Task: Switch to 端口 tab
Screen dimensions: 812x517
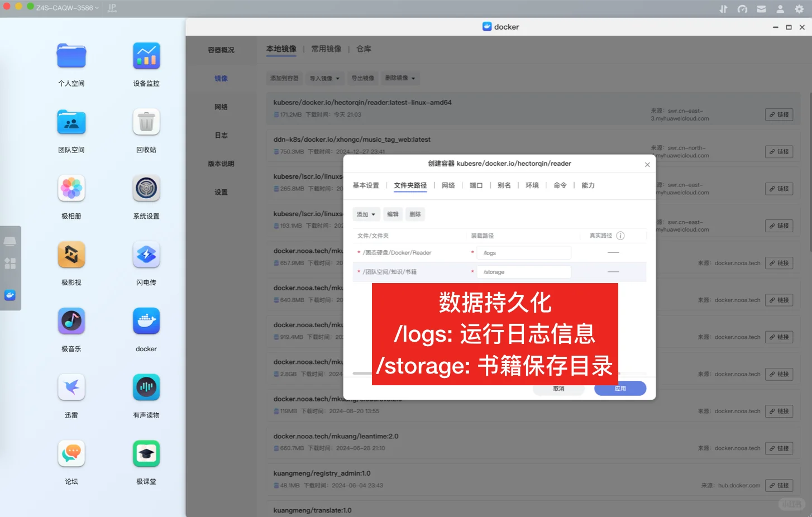Action: pos(476,185)
